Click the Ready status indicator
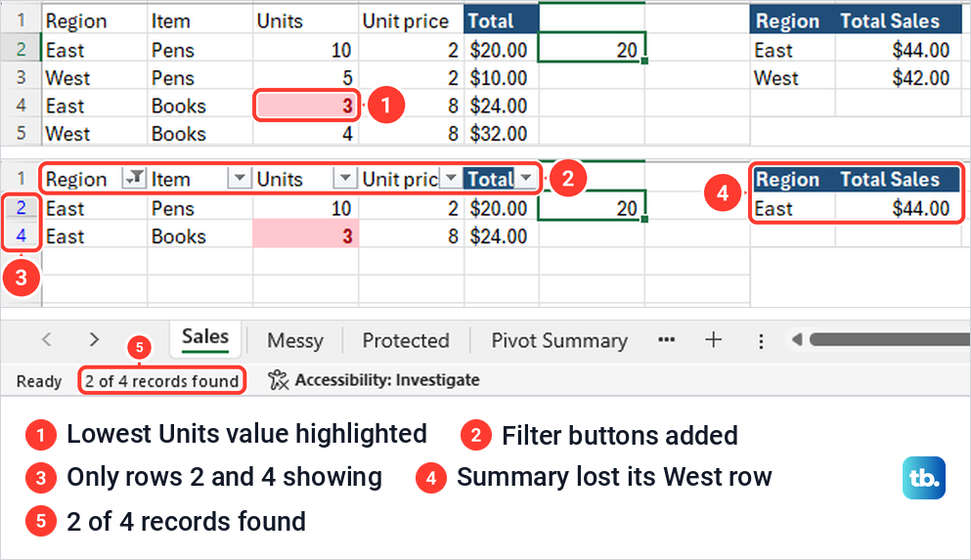 [39, 381]
